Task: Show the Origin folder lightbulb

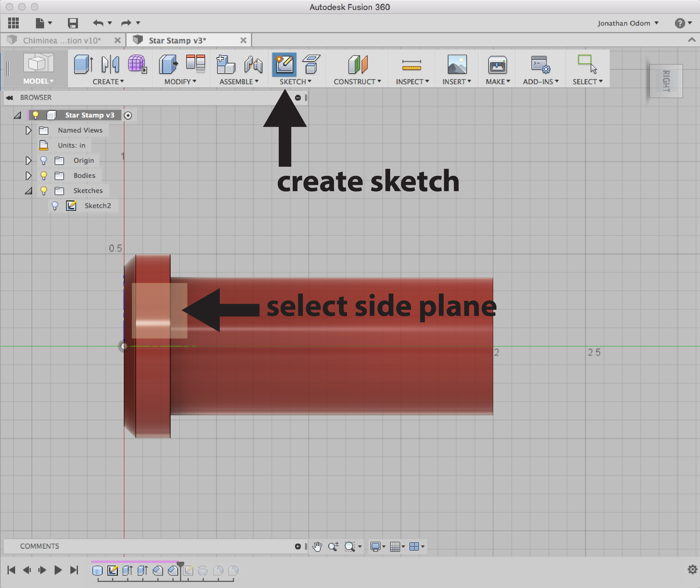Action: pyautogui.click(x=43, y=160)
